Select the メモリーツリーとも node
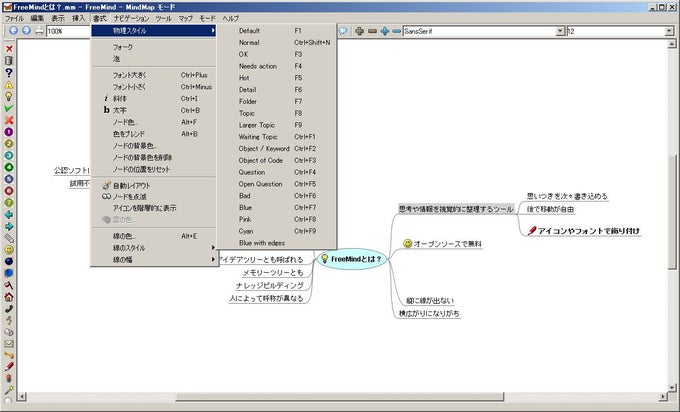680x412 pixels. point(273,272)
